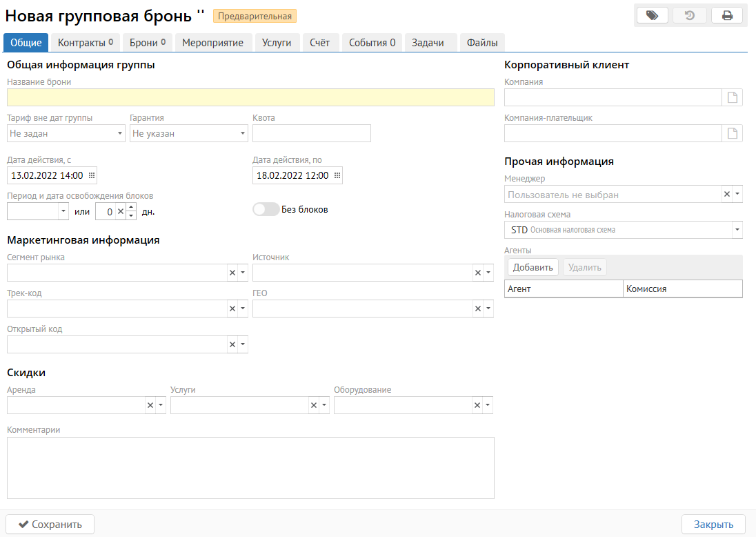Open the history icon button
Viewport: 756px width, 537px height.
[689, 15]
